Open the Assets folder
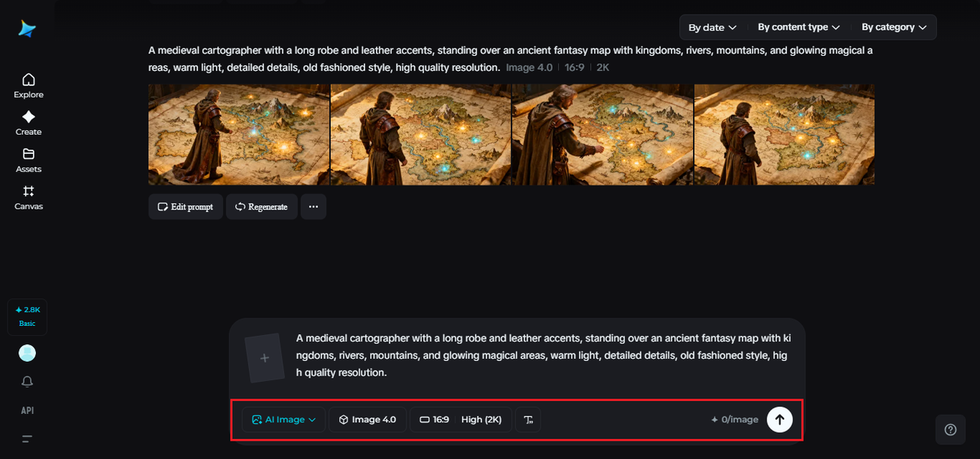 pyautogui.click(x=28, y=159)
